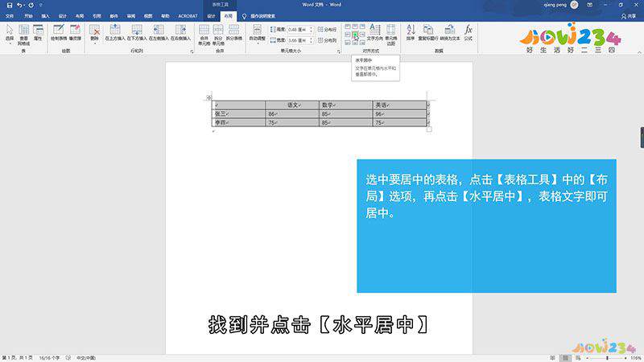
Task: Click Align Top Center alignment icon
Action: (x=355, y=27)
